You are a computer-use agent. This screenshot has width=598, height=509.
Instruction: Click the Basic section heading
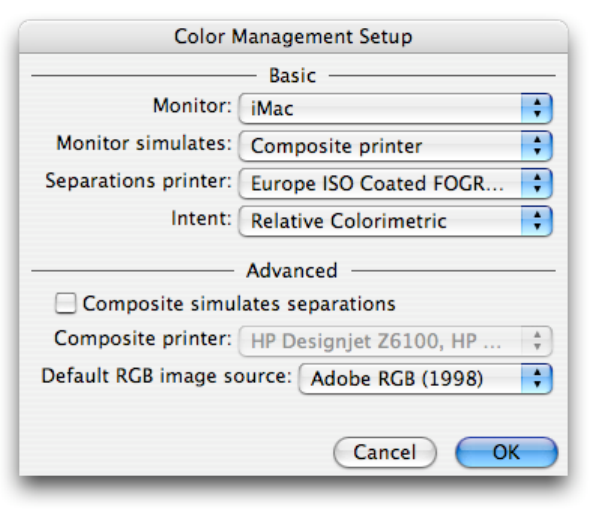coord(293,75)
